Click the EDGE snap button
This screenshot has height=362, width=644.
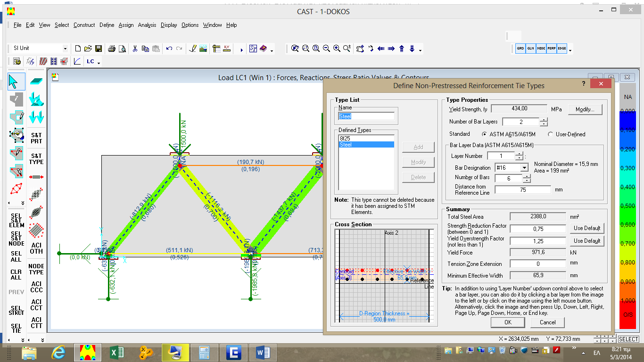[x=562, y=49]
